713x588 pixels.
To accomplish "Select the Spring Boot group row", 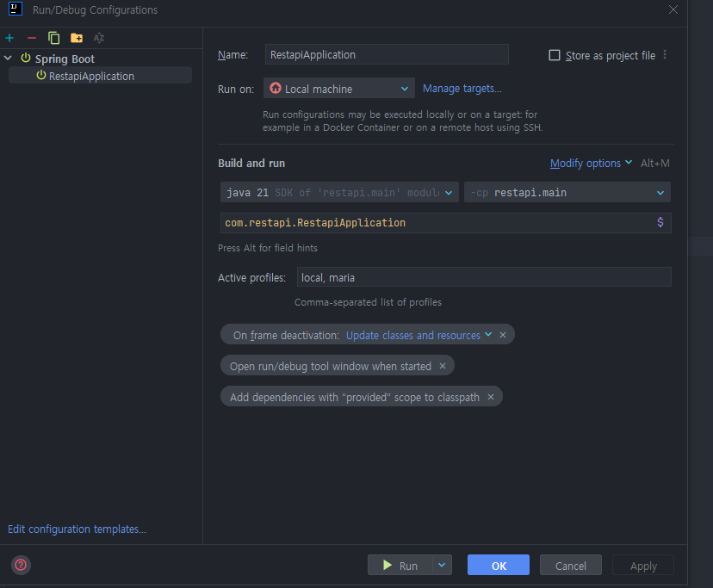I will [x=65, y=59].
